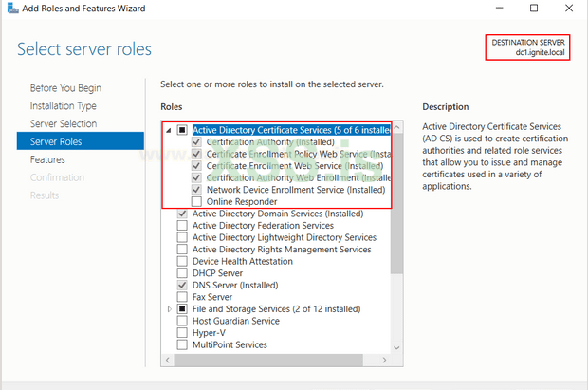Check Active Directory Rights Management Services box

coord(182,250)
